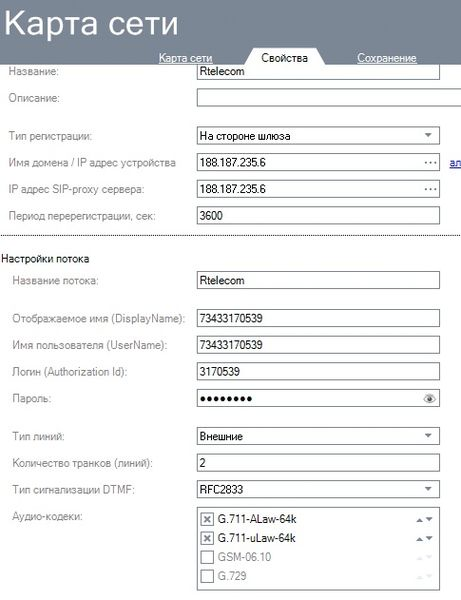Uncheck the G.711-ALaw-64k codec

click(207, 519)
